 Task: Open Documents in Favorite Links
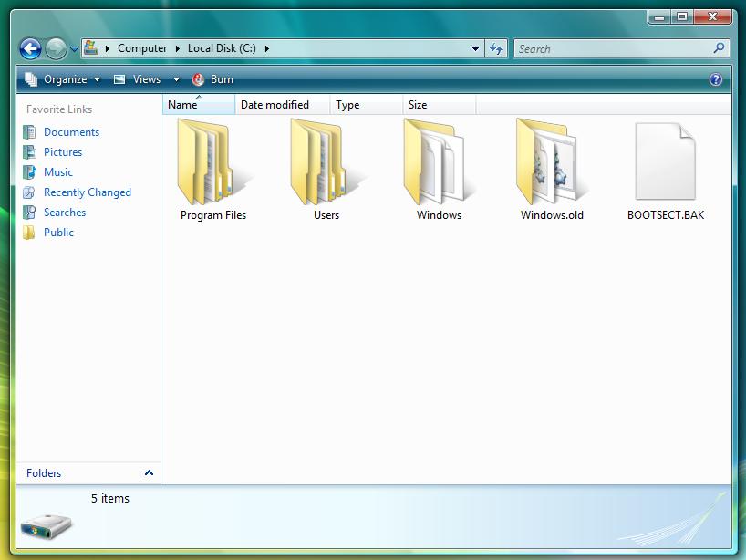pyautogui.click(x=71, y=132)
